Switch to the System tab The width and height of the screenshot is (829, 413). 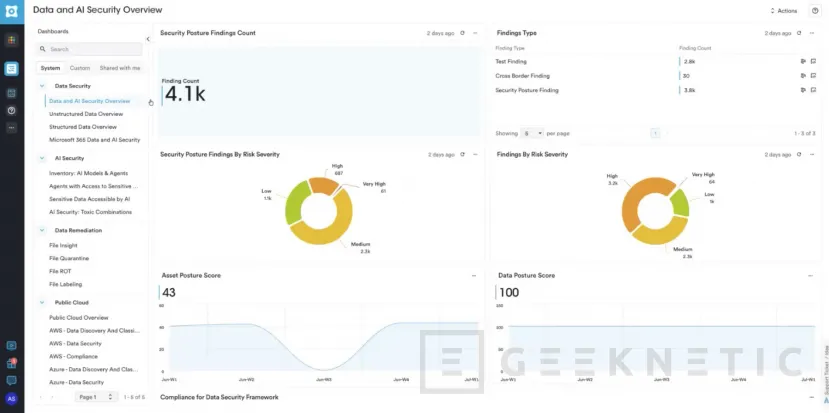coord(50,68)
